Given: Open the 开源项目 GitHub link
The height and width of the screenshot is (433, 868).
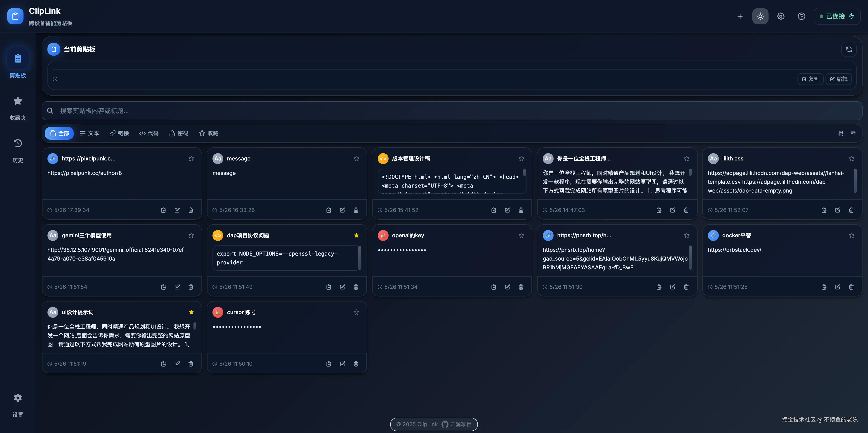Looking at the screenshot, I should click(457, 424).
